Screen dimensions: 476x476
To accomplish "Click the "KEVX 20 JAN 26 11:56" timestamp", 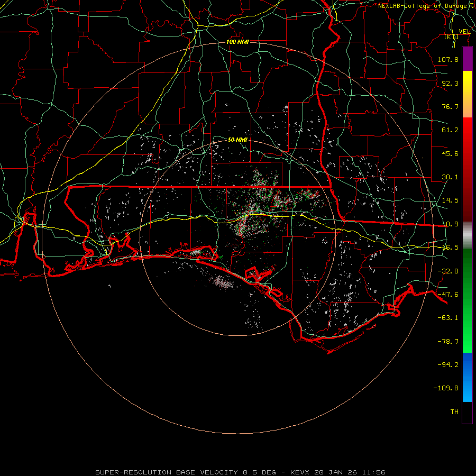I will [x=337, y=472].
